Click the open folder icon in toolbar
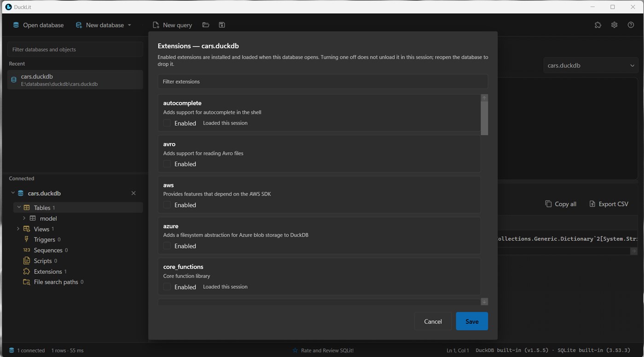The height and width of the screenshot is (357, 644). pyautogui.click(x=206, y=25)
